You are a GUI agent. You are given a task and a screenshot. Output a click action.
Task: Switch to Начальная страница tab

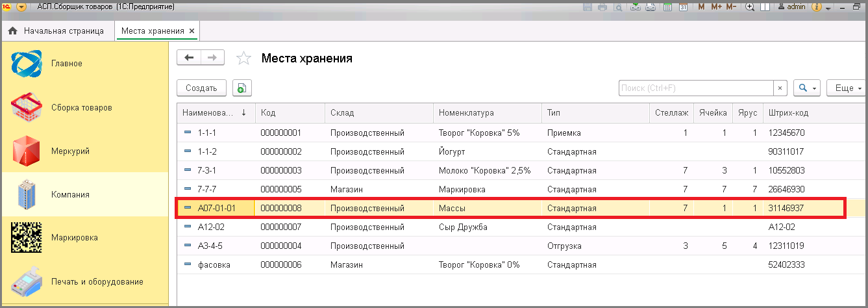57,31
